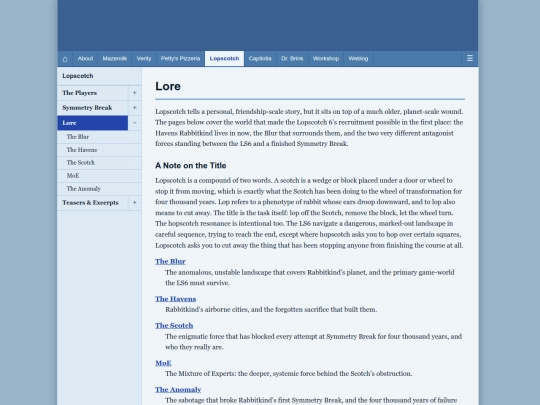Expand Symmetry Break with plus button
The image size is (540, 405).
pyautogui.click(x=135, y=108)
